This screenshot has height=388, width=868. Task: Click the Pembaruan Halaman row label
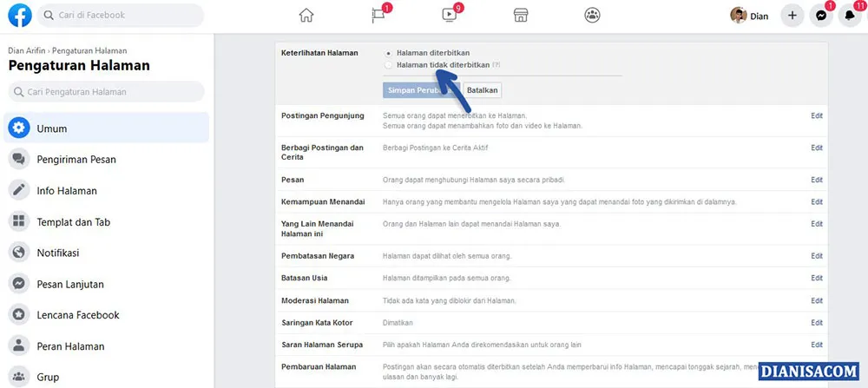[x=319, y=366]
